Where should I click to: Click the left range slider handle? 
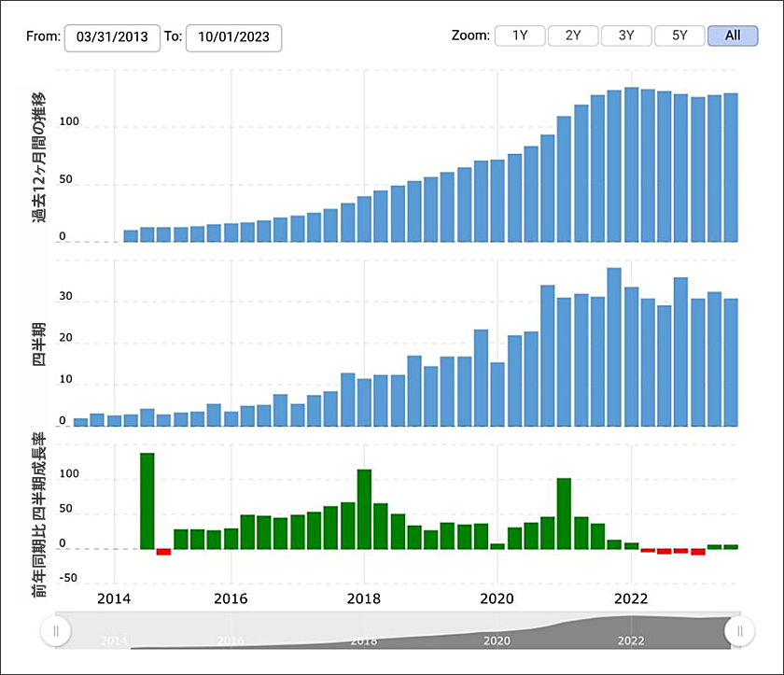pyautogui.click(x=55, y=631)
